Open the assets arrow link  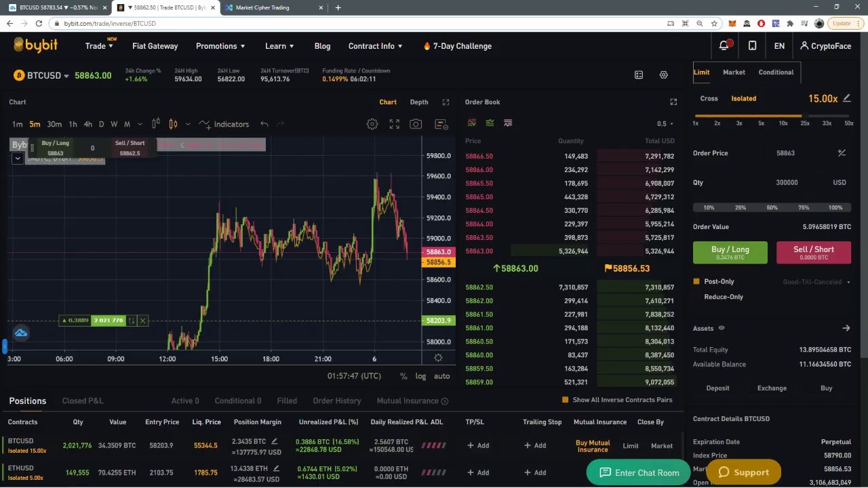pyautogui.click(x=846, y=328)
